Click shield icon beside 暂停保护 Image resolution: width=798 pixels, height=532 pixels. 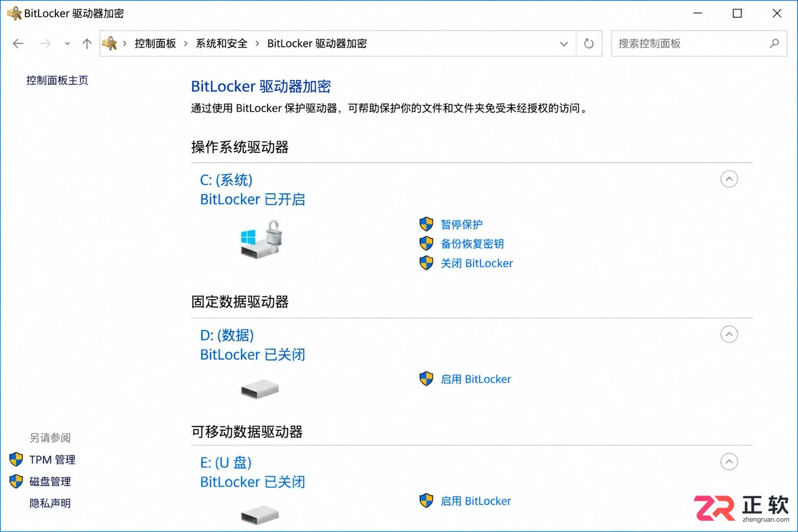click(426, 224)
